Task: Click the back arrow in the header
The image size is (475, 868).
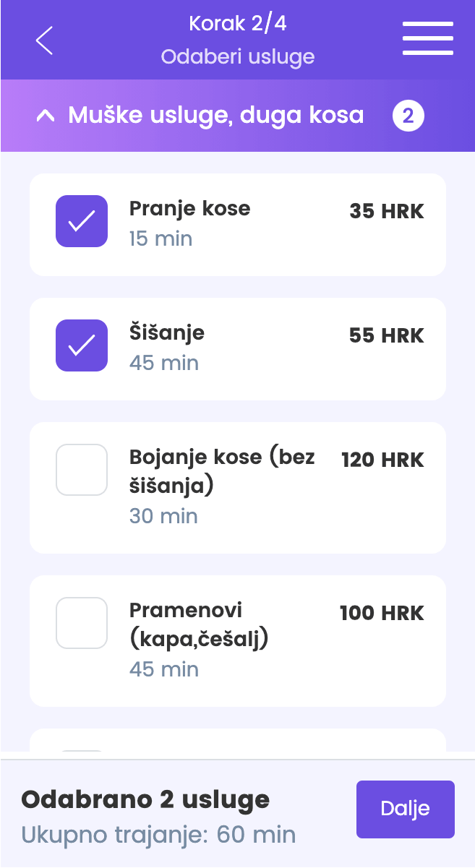Action: [43, 40]
